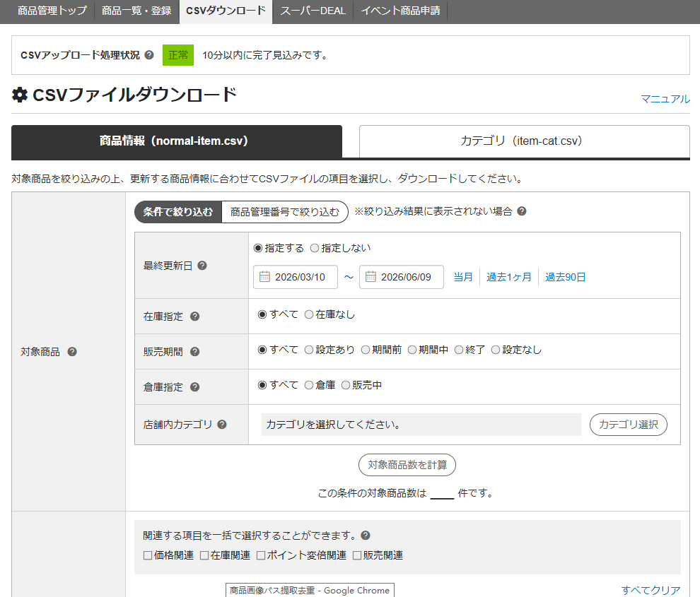Open help for ※絞り込み結果に表示されない場合
Viewport: 700px width, 597px height.
521,211
